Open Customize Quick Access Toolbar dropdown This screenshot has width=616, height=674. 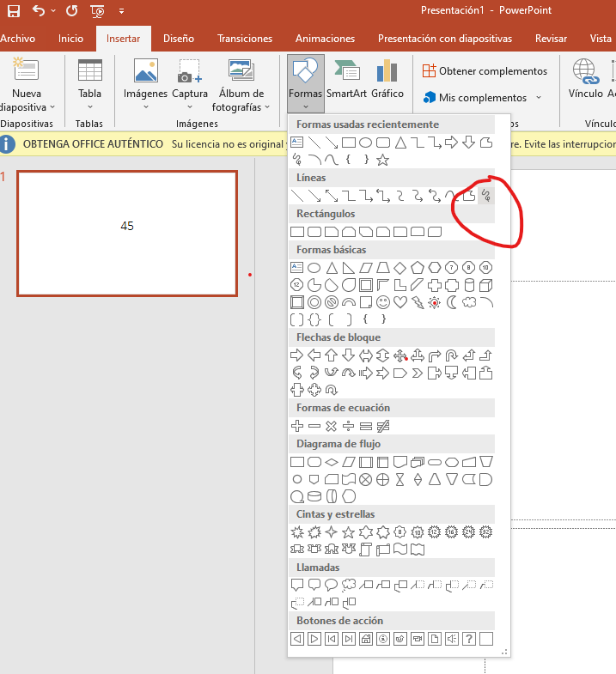pos(122,11)
